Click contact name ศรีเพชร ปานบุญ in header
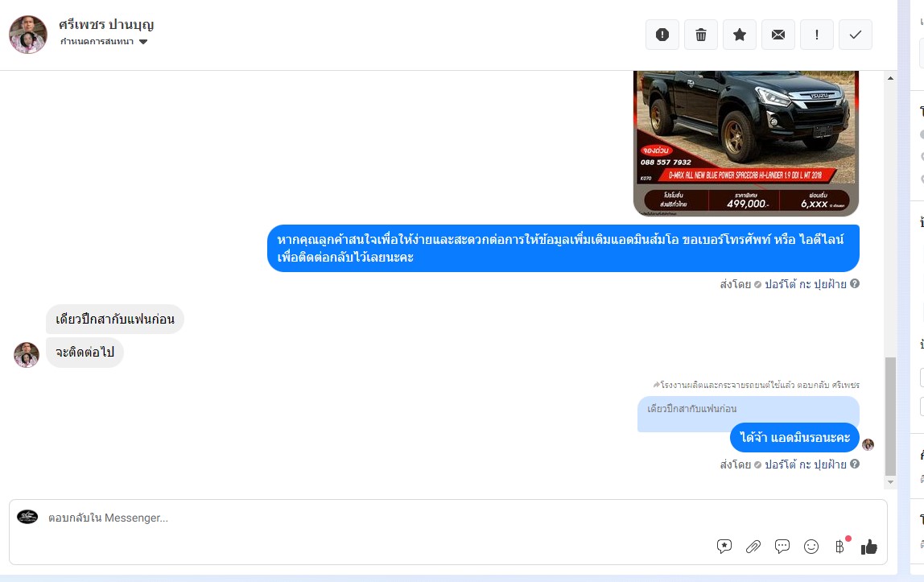924x582 pixels. [x=106, y=25]
